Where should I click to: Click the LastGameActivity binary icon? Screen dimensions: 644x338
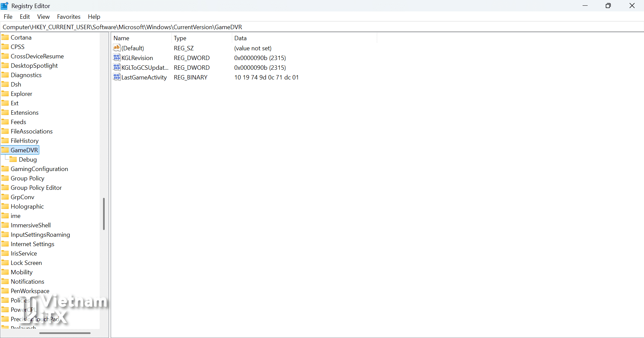click(116, 77)
